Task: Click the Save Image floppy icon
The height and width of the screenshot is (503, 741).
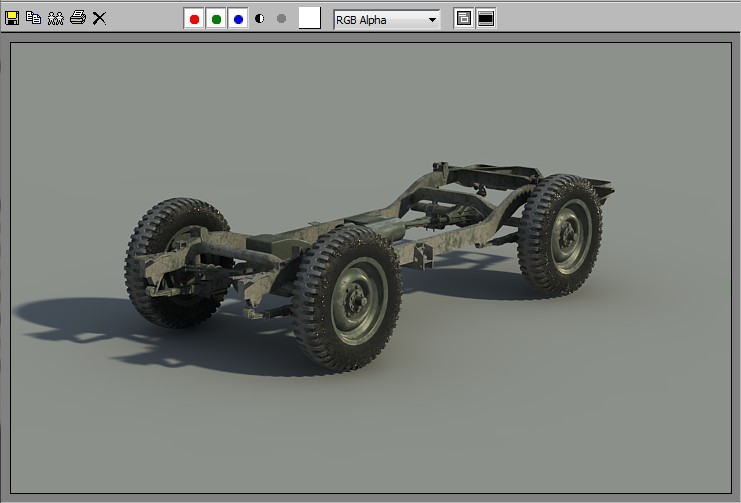Action: (x=12, y=18)
